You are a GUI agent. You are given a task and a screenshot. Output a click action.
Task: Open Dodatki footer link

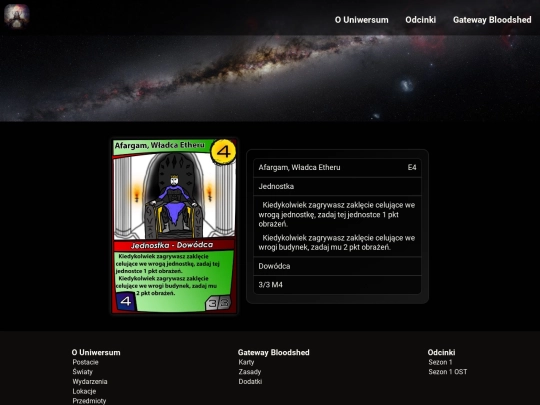coord(250,382)
